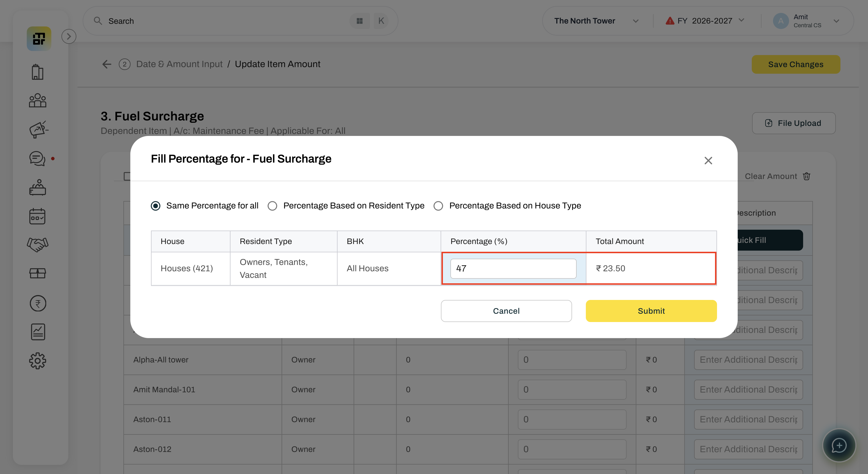Open the buildings icon in sidebar

37,72
